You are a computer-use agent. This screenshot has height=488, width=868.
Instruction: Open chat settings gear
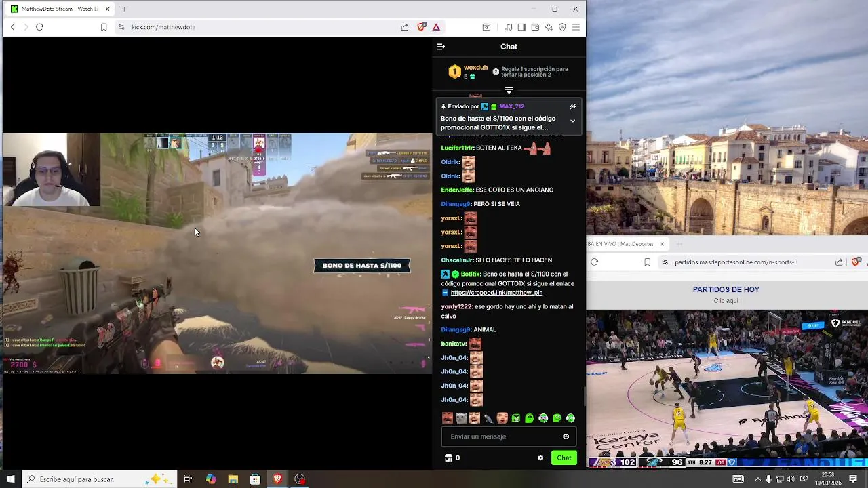540,458
